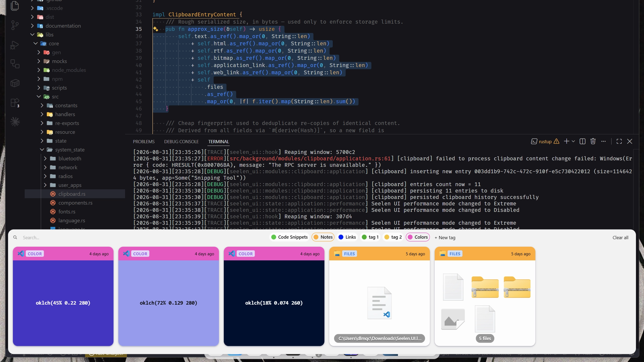Click the image thumbnail in 5 files card
The image size is (644, 362).
pos(453,319)
